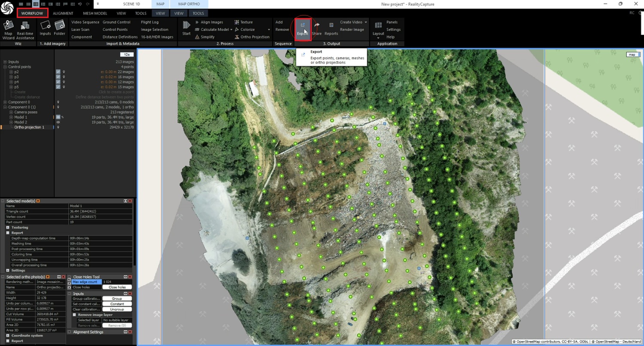Uncheck the p4 control point checkbox
Viewport: 644px width, 346px height.
coord(58,82)
